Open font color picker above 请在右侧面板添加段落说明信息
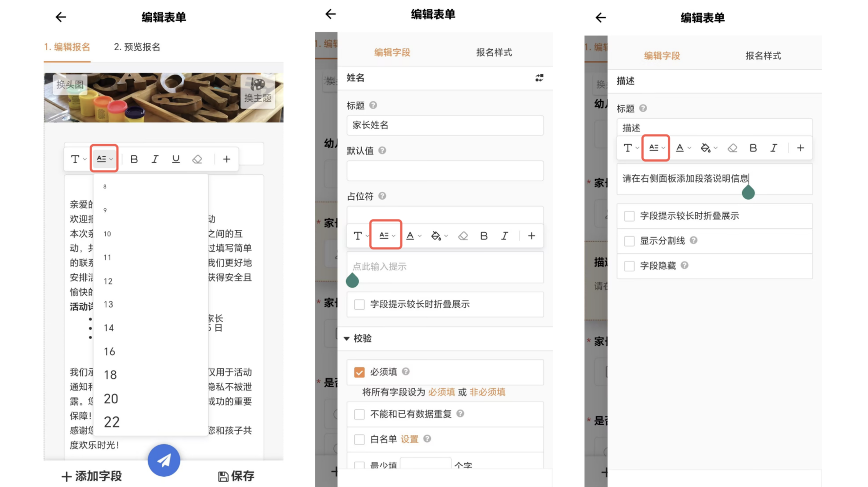Viewport: 868px width, 487px height. point(682,148)
